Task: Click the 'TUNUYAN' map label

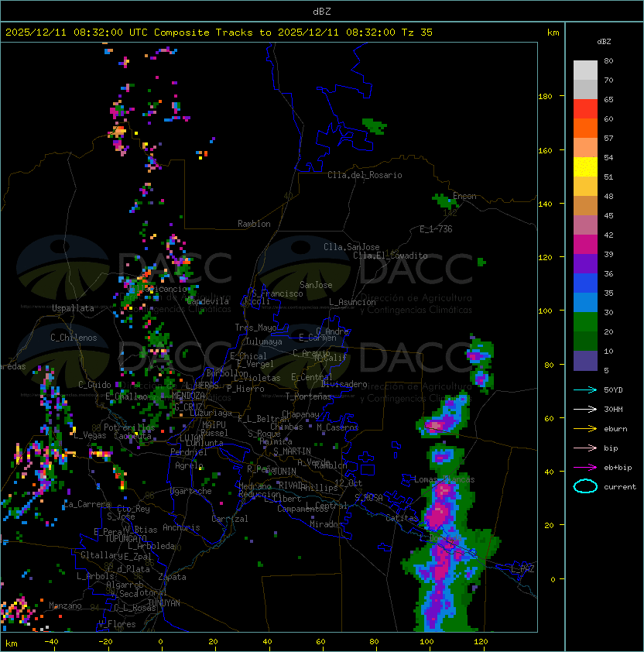Action: click(x=164, y=603)
